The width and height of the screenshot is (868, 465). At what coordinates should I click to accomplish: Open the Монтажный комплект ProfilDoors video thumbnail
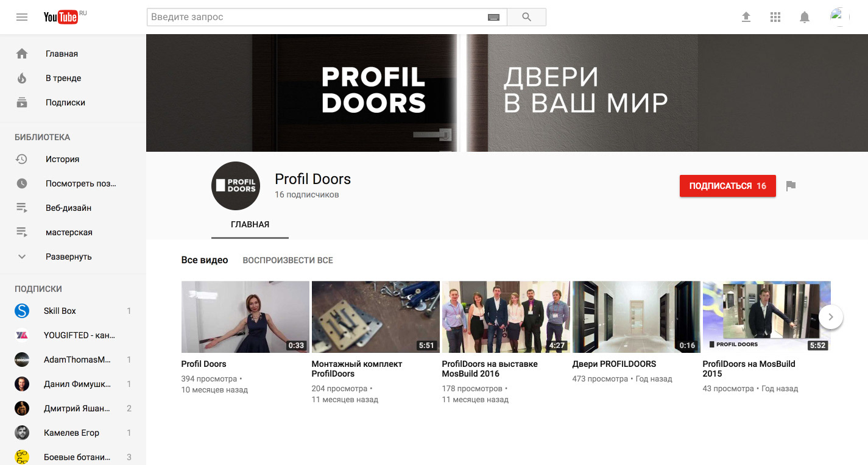click(376, 317)
